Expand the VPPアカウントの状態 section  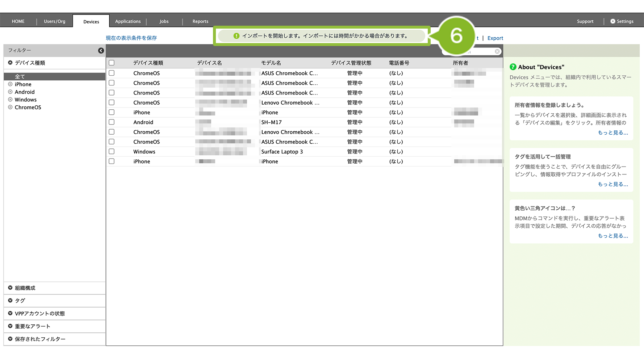pos(11,313)
